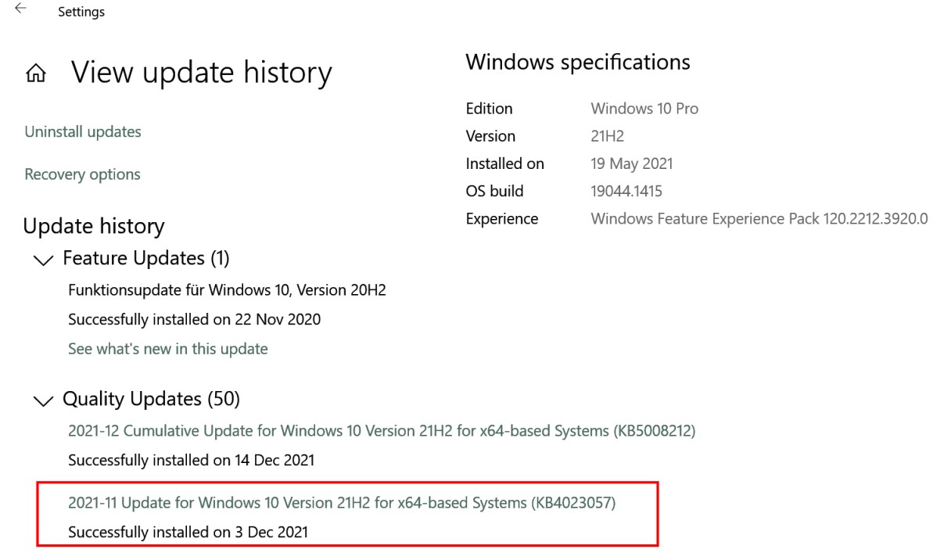Image resolution: width=951 pixels, height=560 pixels.
Task: Click the Windows 10 Pro edition value
Action: point(644,109)
